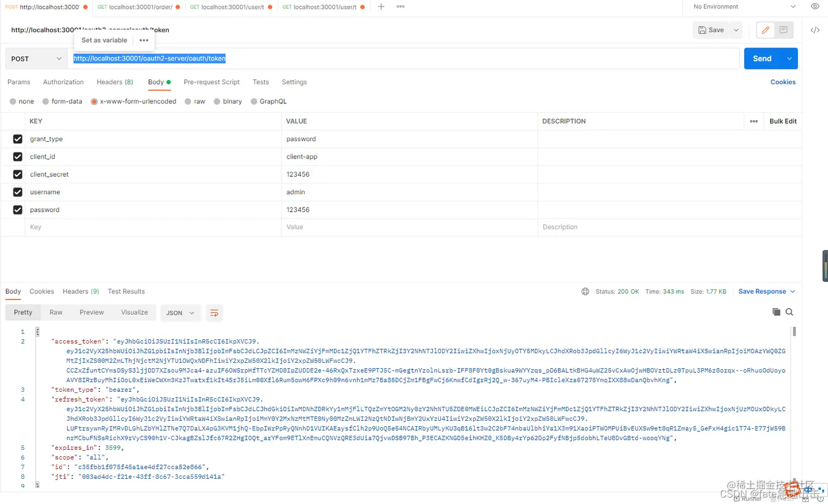Switch response view to Visualize
This screenshot has width=828, height=504.
click(134, 312)
